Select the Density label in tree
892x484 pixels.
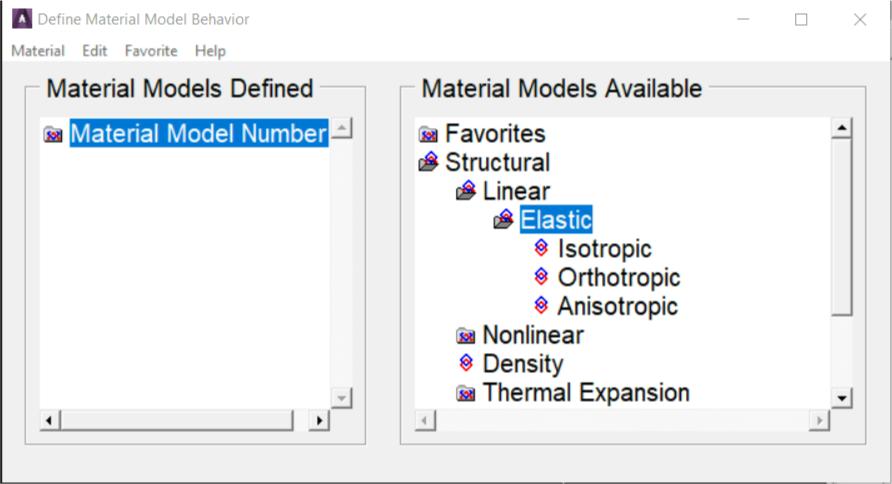pyautogui.click(x=522, y=364)
